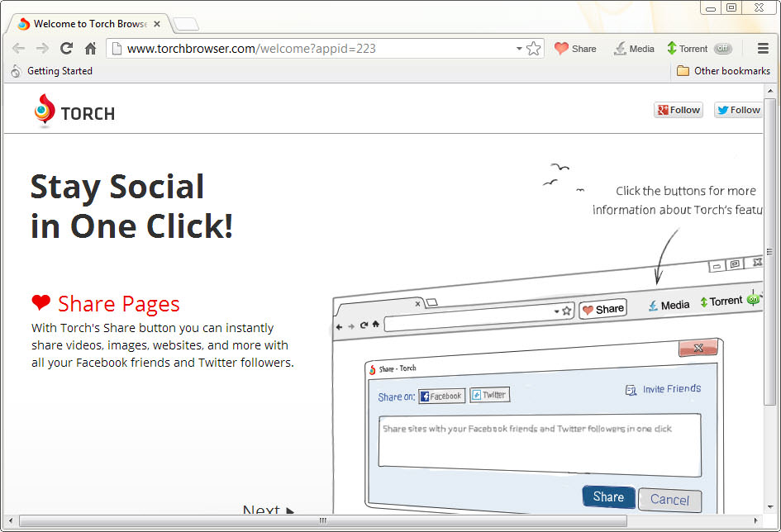Follow Torch on Google Plus
Image resolution: width=781 pixels, height=532 pixels.
(678, 110)
